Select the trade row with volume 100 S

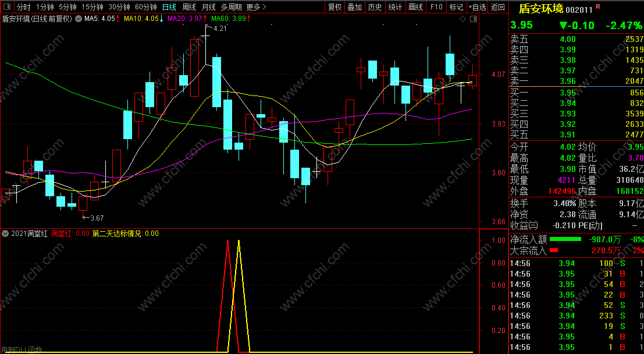(x=577, y=263)
